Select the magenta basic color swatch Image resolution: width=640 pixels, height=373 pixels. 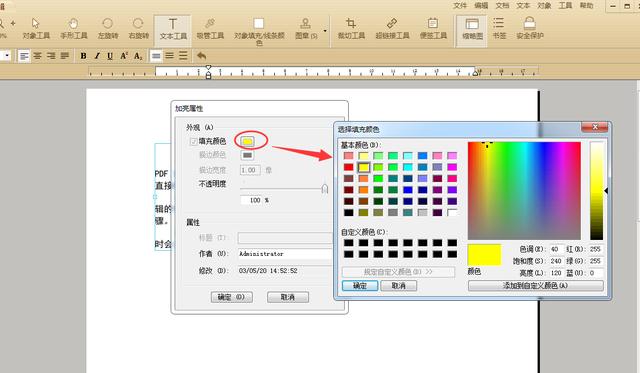[x=452, y=167]
